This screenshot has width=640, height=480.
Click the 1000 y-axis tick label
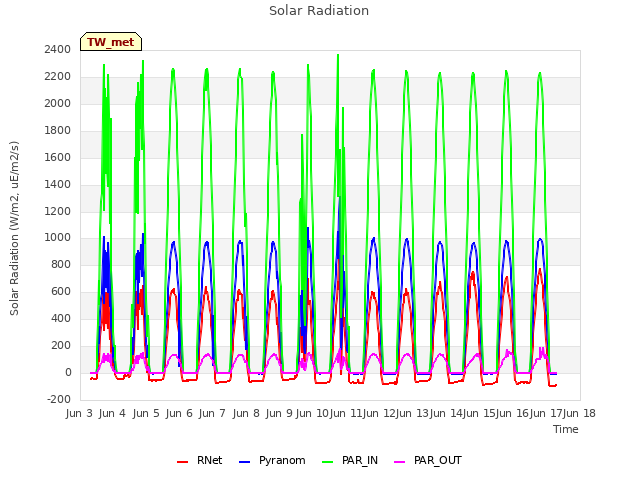point(58,238)
